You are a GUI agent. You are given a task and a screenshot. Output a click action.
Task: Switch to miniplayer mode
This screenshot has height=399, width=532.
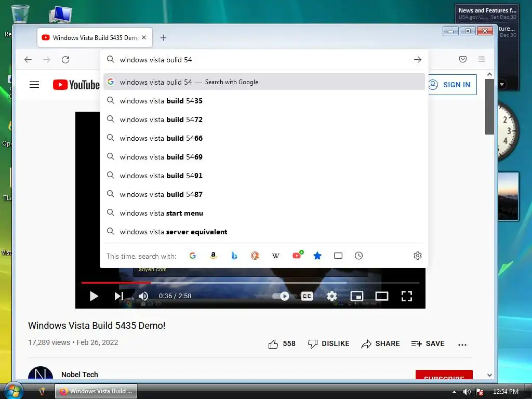[x=356, y=296]
